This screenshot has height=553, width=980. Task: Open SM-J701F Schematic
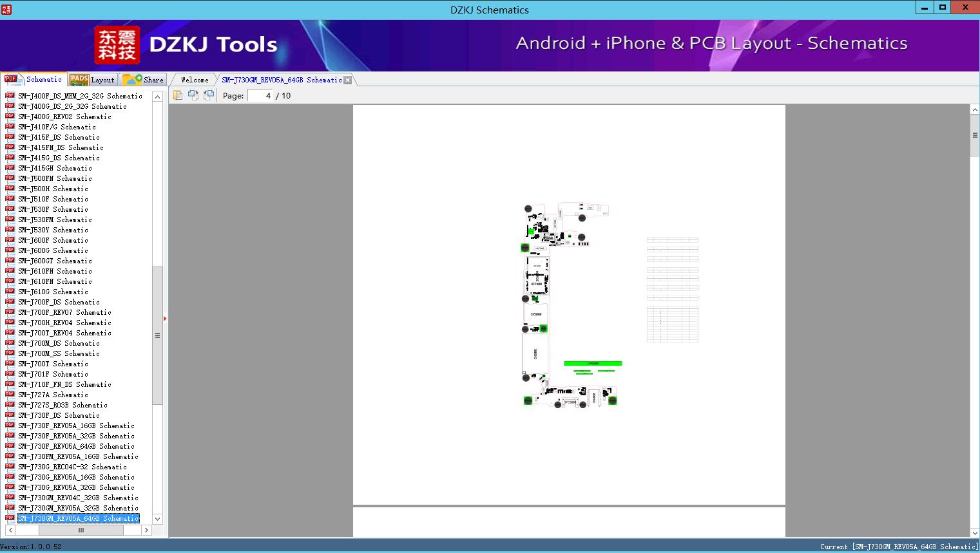coord(53,374)
